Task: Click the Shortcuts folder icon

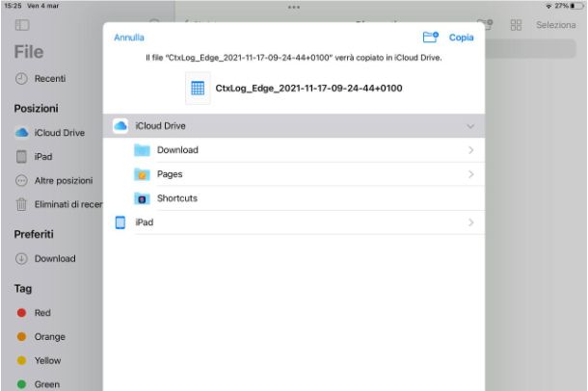Action: coord(142,198)
